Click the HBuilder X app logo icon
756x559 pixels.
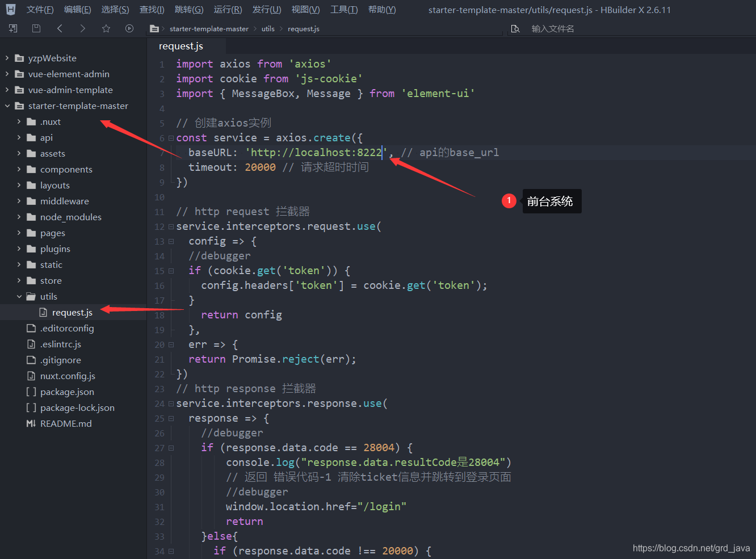pyautogui.click(x=11, y=9)
